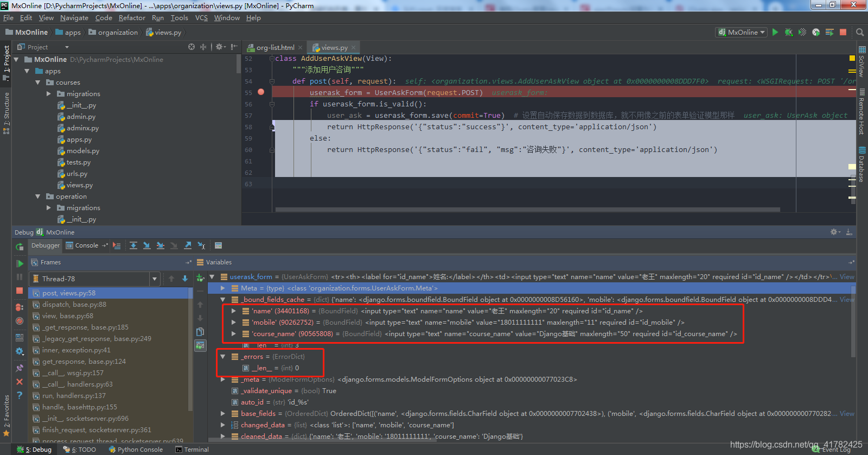Show execution point in debugger toolbar
This screenshot has height=455, width=868.
(117, 245)
